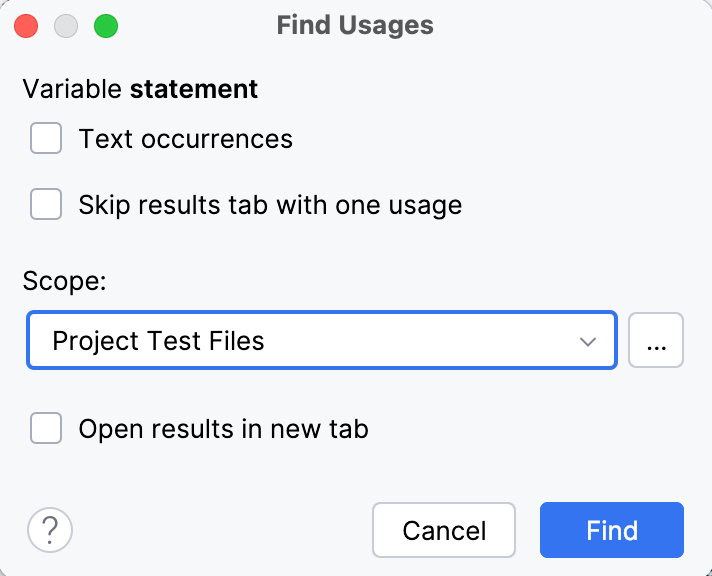Open help via the question mark icon

click(x=50, y=530)
